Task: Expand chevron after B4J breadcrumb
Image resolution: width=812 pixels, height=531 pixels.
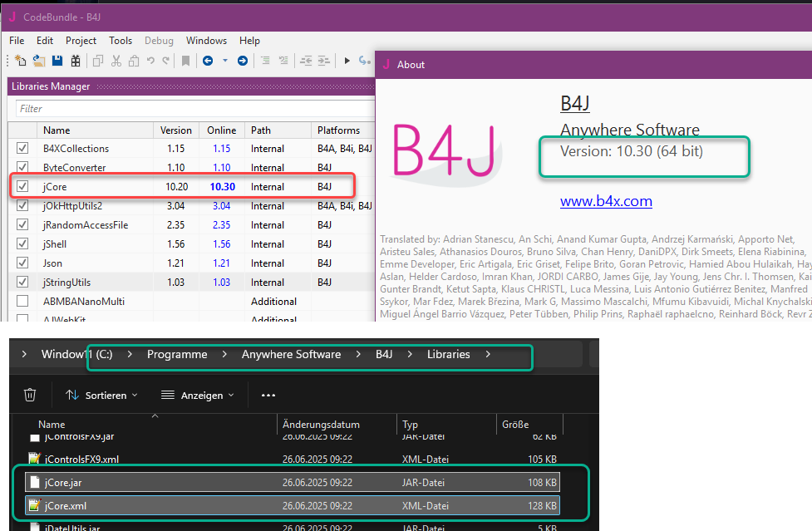Action: coord(410,354)
